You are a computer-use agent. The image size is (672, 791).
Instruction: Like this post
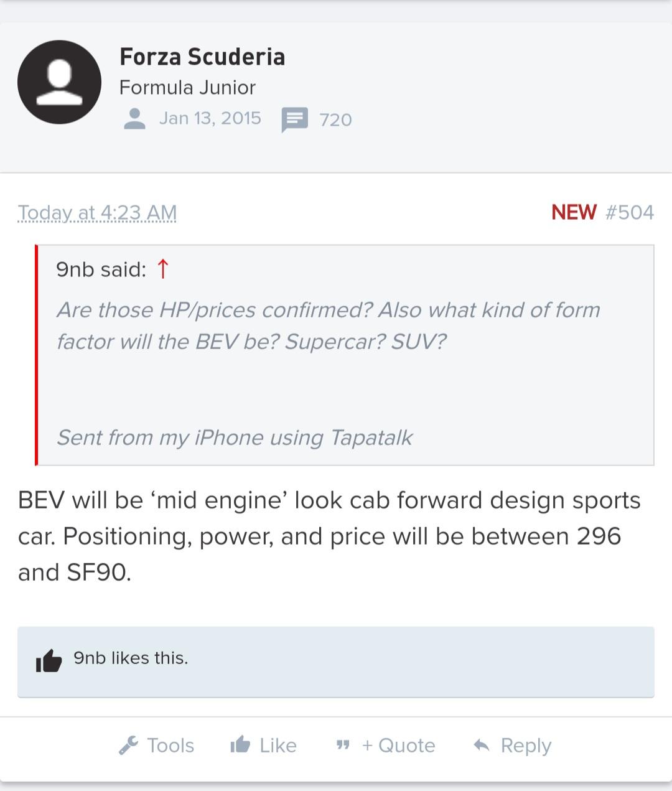tap(263, 745)
